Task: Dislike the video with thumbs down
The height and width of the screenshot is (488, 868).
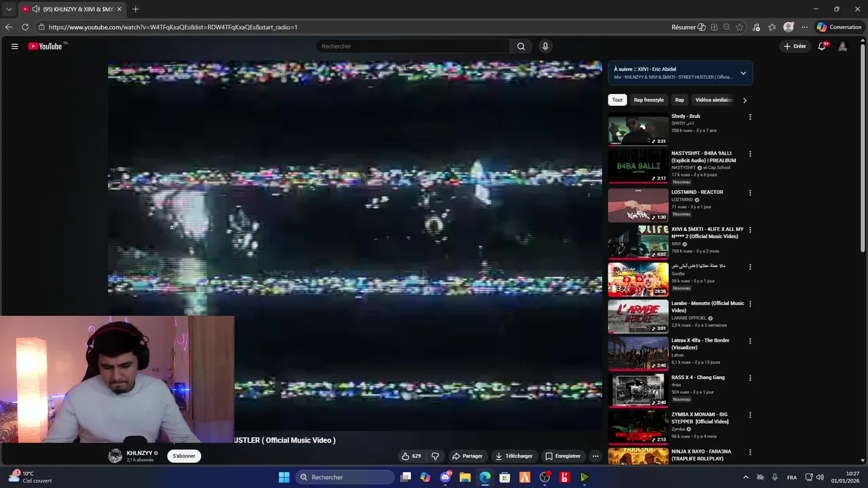Action: coord(435,456)
